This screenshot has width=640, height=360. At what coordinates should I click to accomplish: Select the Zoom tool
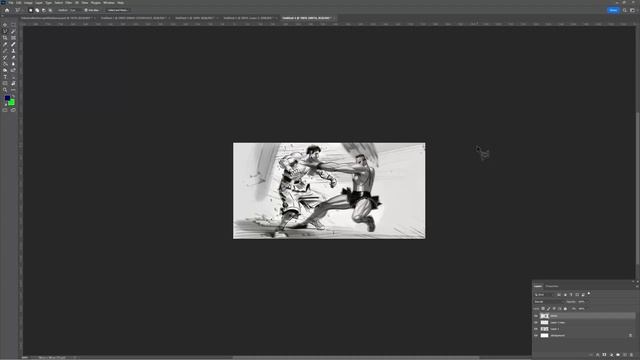pyautogui.click(x=5, y=90)
